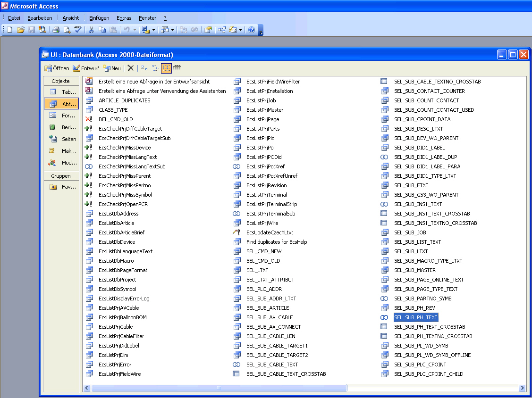Click the Neu button in the database window
Image resolution: width=532 pixels, height=398 pixels.
click(x=112, y=68)
